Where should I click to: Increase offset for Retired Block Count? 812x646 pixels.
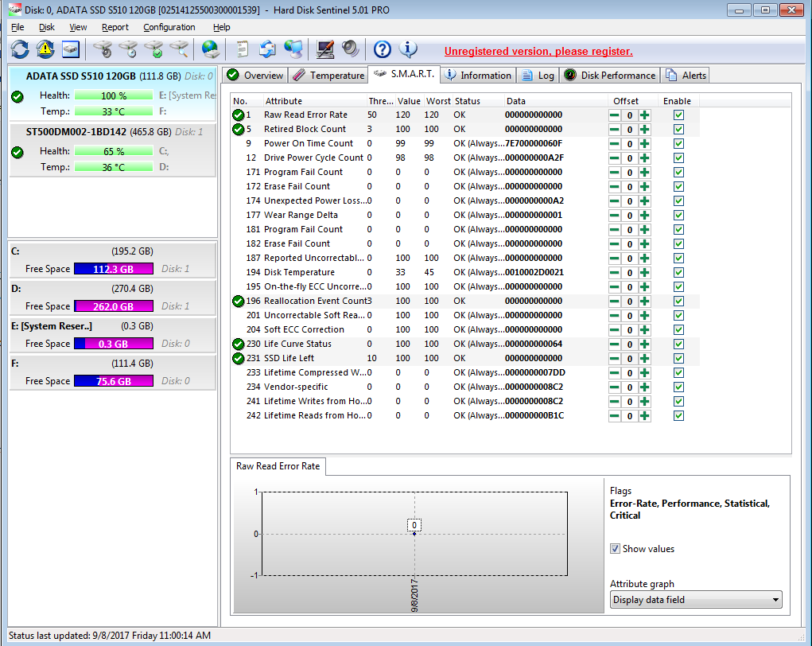pos(644,130)
